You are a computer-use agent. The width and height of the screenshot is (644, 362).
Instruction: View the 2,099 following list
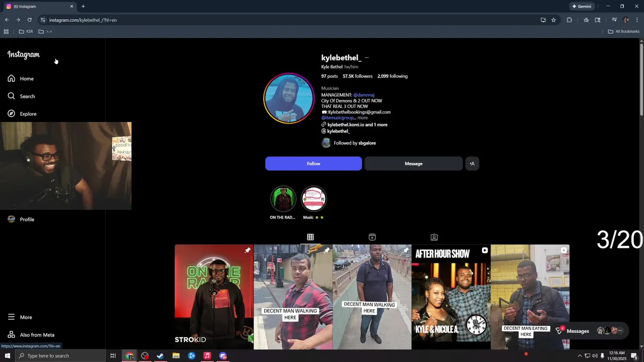tap(392, 76)
